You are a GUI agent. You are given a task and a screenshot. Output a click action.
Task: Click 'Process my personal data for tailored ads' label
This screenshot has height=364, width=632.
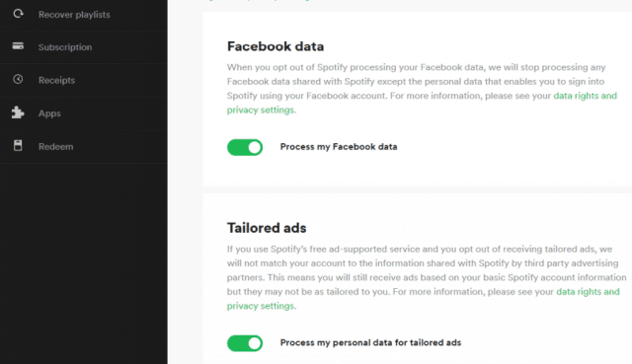point(370,342)
